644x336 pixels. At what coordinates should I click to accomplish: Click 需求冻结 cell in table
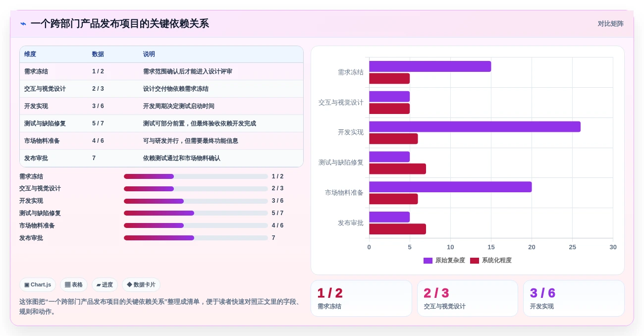(36, 72)
